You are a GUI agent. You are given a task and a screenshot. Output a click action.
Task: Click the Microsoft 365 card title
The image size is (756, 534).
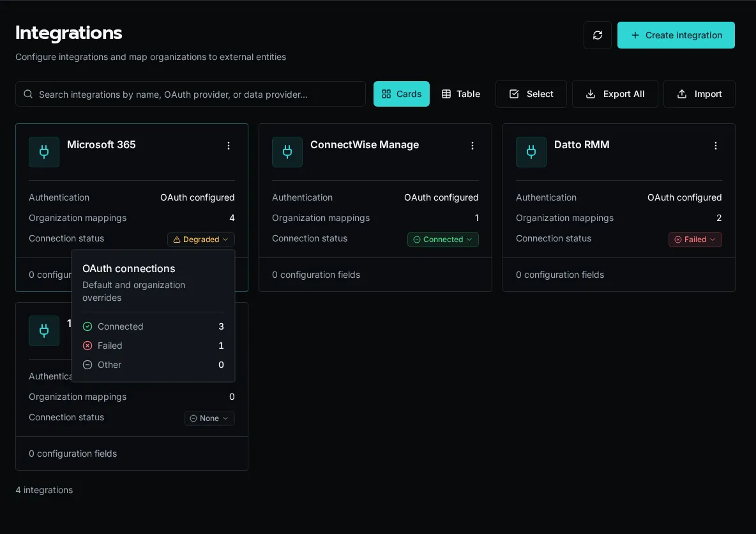click(x=102, y=145)
